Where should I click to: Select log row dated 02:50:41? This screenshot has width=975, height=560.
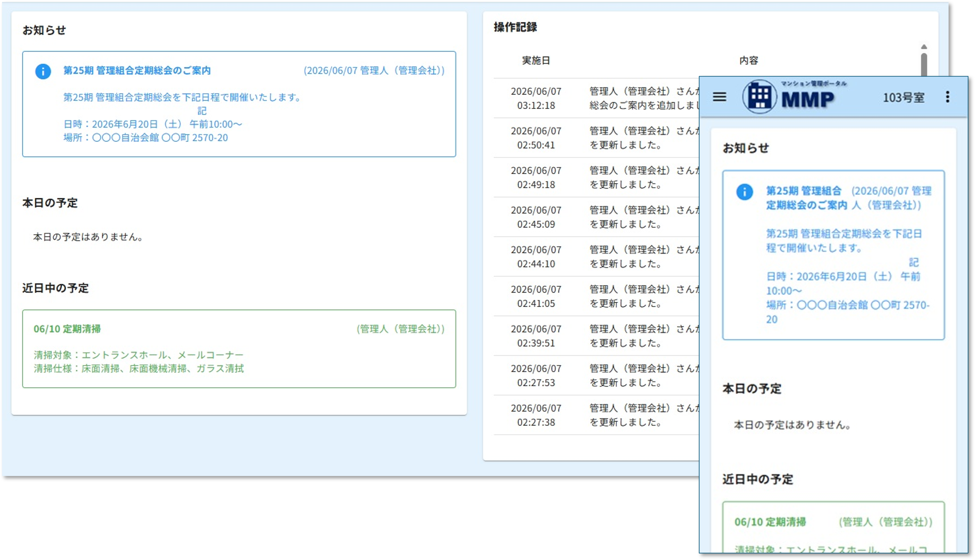point(596,138)
